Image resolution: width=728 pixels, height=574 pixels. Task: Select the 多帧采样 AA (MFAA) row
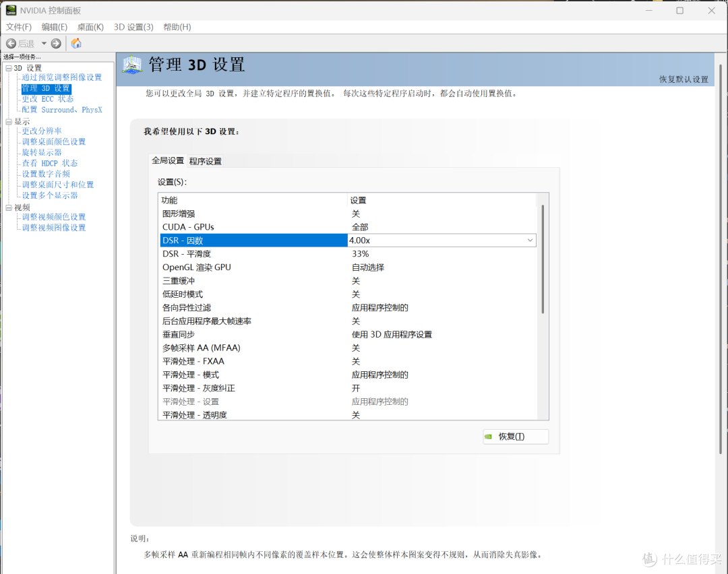pyautogui.click(x=347, y=348)
